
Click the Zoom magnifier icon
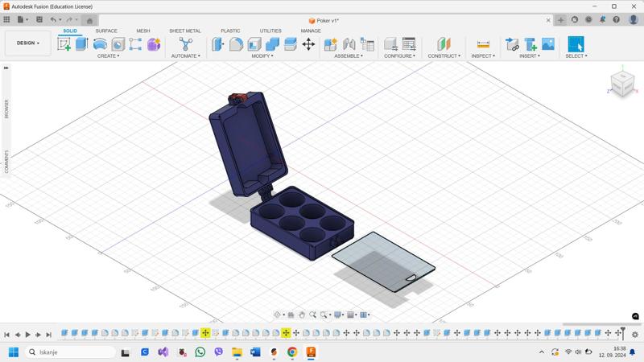tap(313, 315)
